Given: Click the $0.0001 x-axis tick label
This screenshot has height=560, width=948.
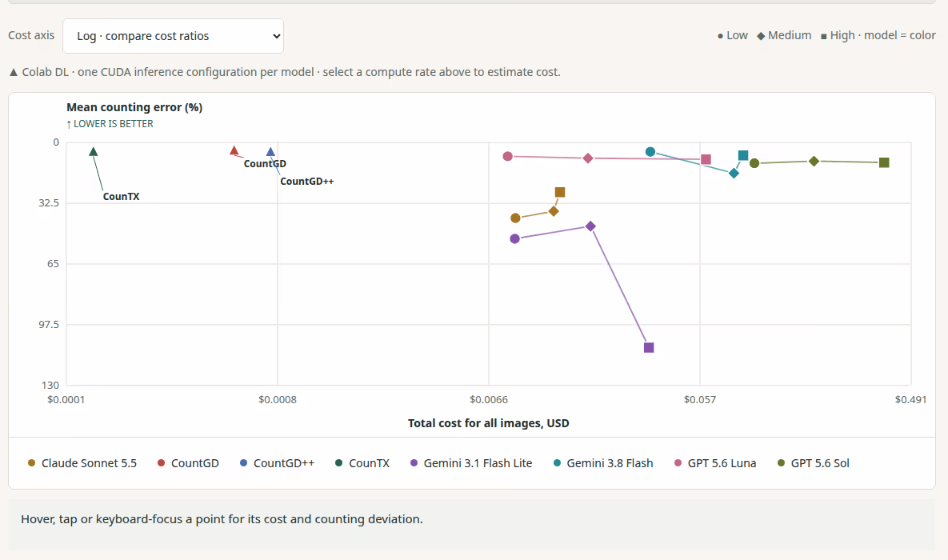Looking at the screenshot, I should (66, 400).
